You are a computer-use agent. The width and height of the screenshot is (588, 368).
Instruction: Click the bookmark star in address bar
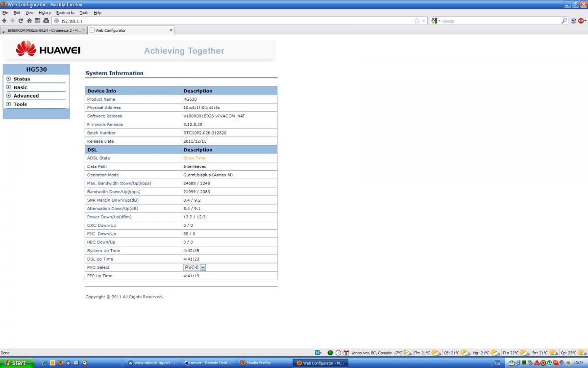point(416,21)
